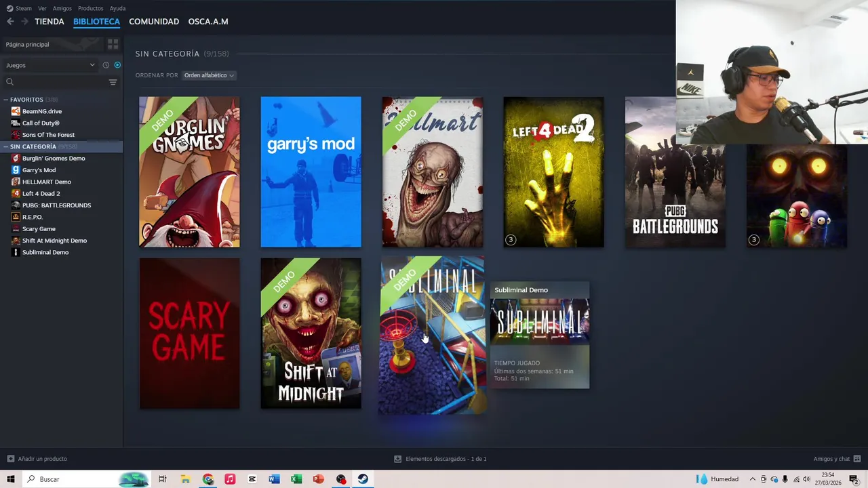This screenshot has height=488, width=868.
Task: Go to the TIENDA tab
Action: pyautogui.click(x=50, y=22)
